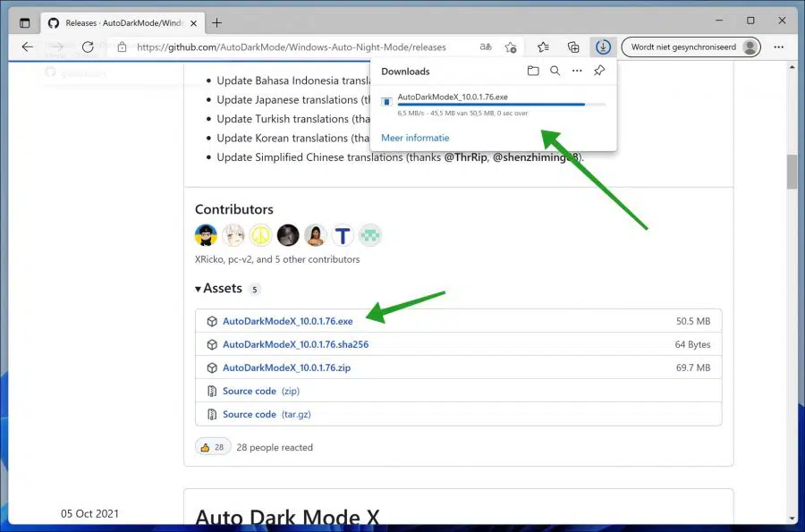Download AutoDarkModeX_10.0.1.76.sha256

(295, 344)
